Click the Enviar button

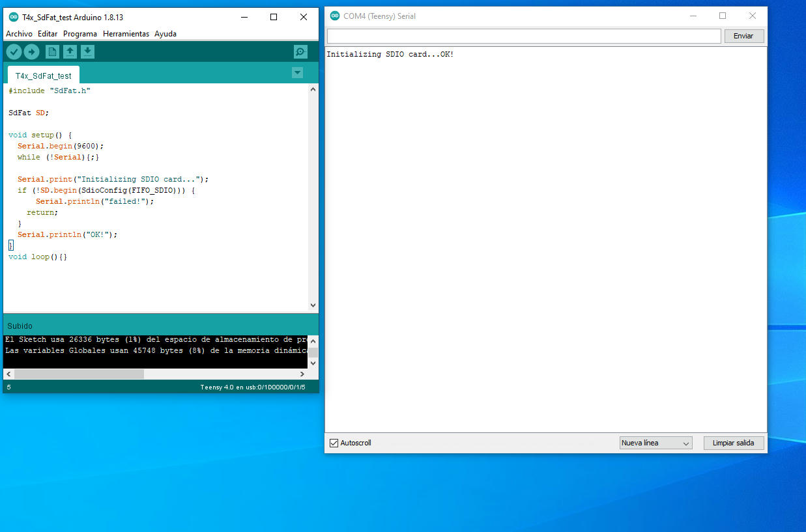pyautogui.click(x=743, y=36)
